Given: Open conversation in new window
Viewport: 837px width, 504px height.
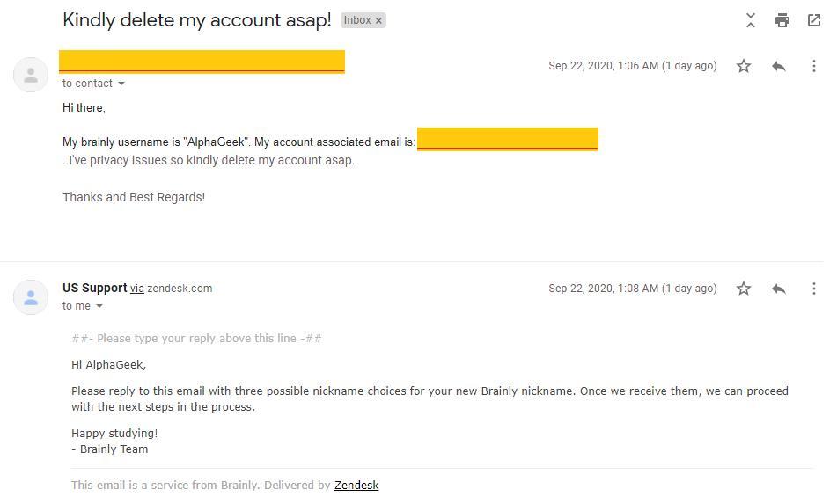Looking at the screenshot, I should click(x=814, y=20).
